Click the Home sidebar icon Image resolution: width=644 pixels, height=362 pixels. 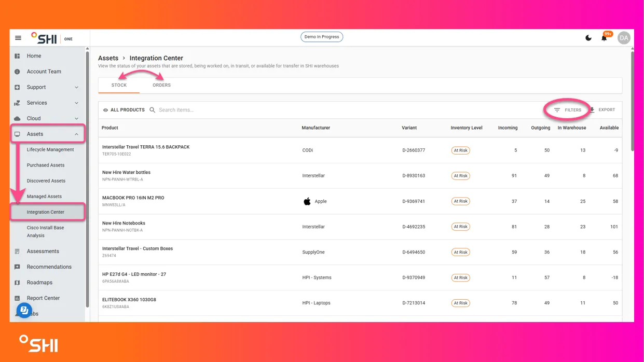17,56
